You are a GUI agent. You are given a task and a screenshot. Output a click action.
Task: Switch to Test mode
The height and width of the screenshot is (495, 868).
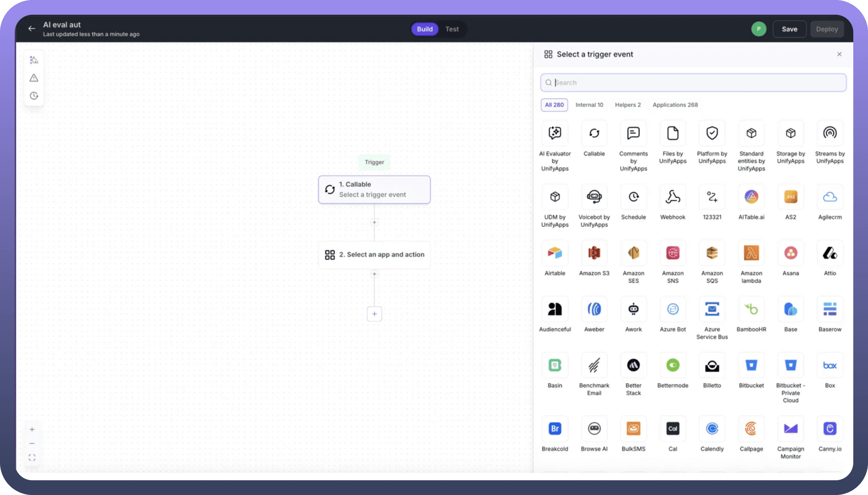coord(452,29)
